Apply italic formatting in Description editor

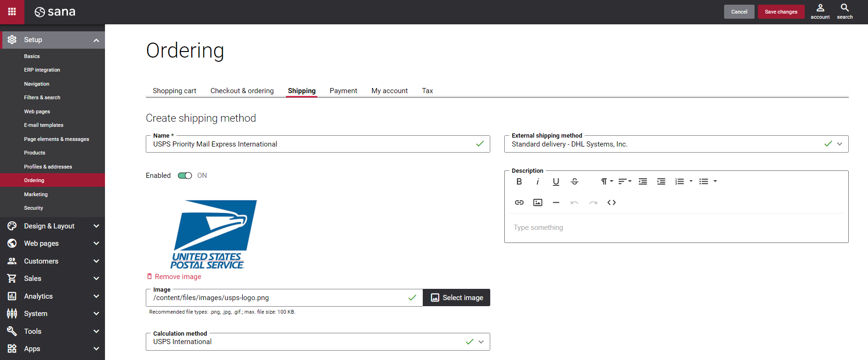(538, 182)
